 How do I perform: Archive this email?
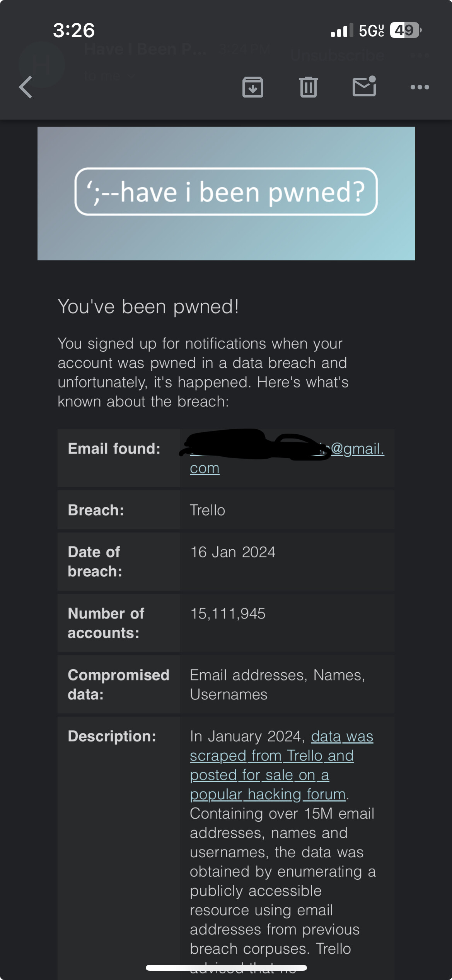[253, 87]
